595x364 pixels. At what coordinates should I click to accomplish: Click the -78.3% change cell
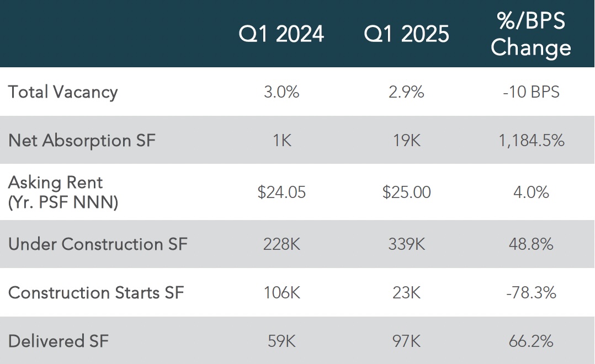coord(531,293)
